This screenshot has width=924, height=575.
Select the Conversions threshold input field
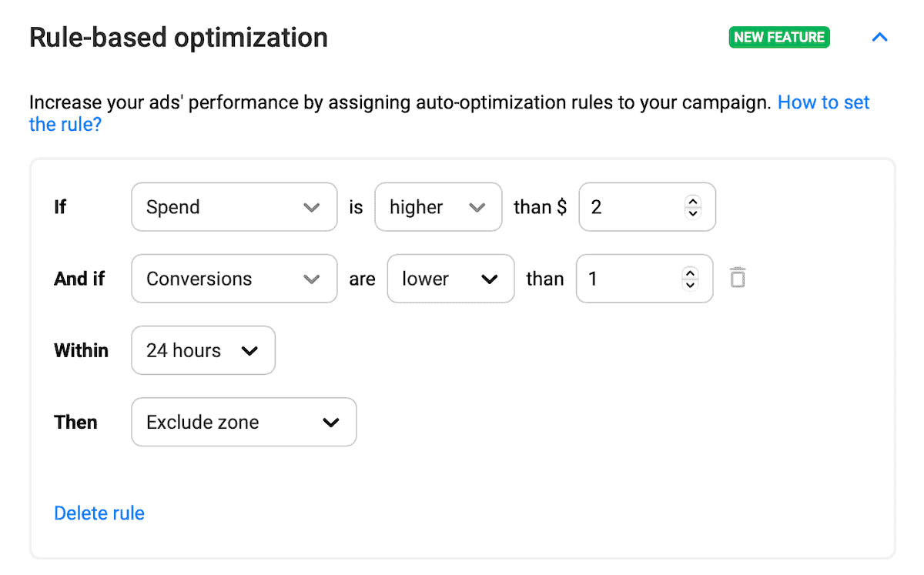click(x=628, y=278)
